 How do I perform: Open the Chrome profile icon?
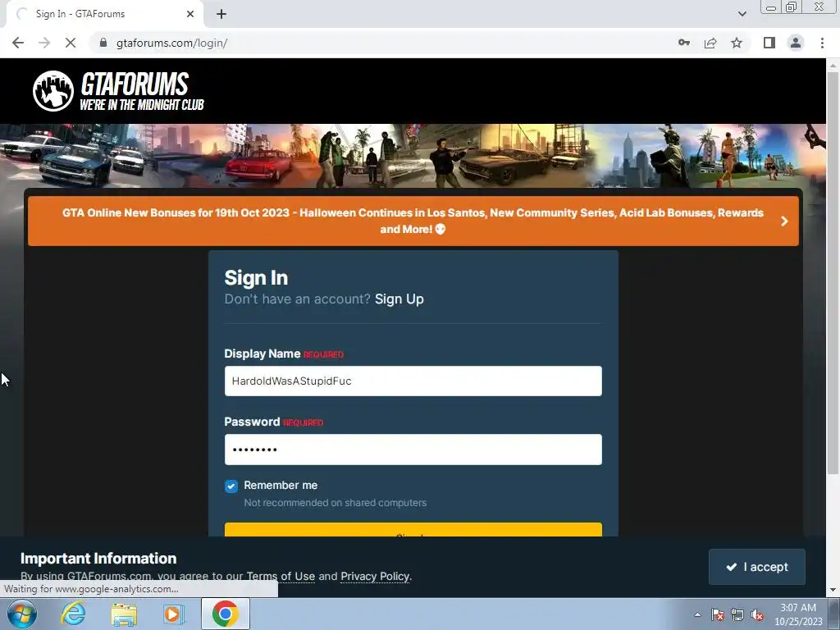(x=796, y=43)
